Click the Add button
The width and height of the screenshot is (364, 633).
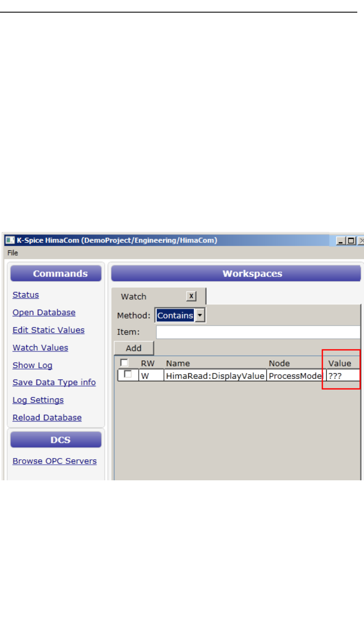[134, 348]
